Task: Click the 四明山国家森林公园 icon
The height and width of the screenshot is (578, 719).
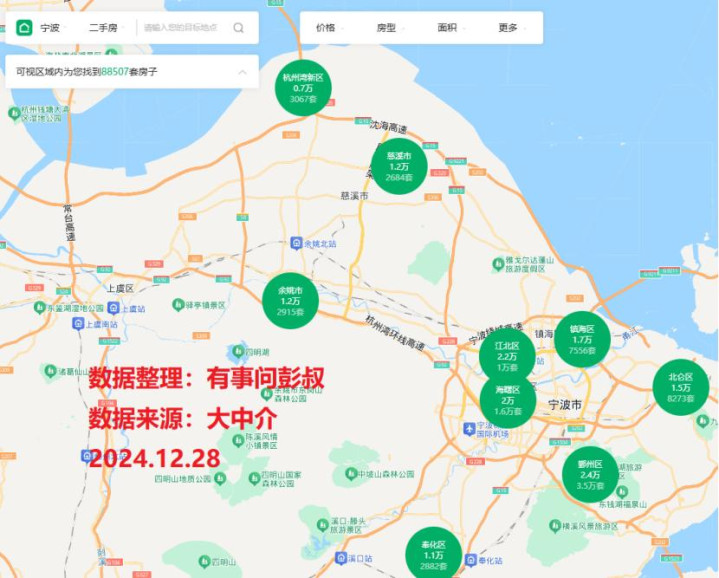Action: 254,479
